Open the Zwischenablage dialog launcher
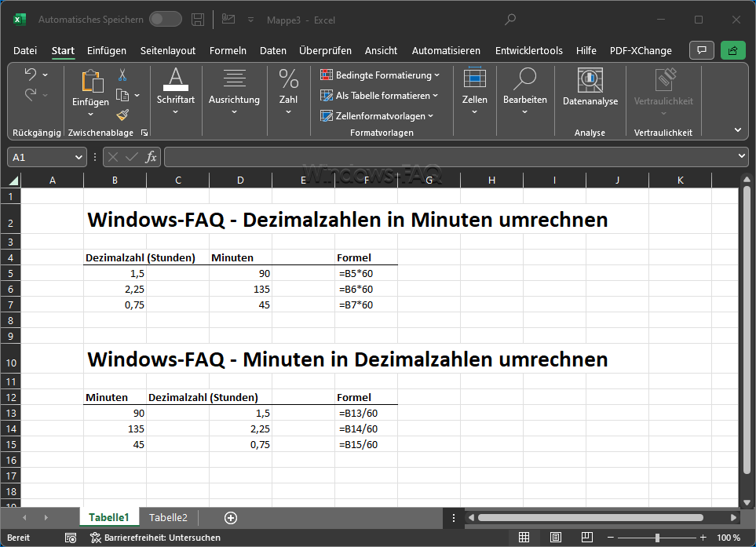The height and width of the screenshot is (547, 756). click(144, 133)
